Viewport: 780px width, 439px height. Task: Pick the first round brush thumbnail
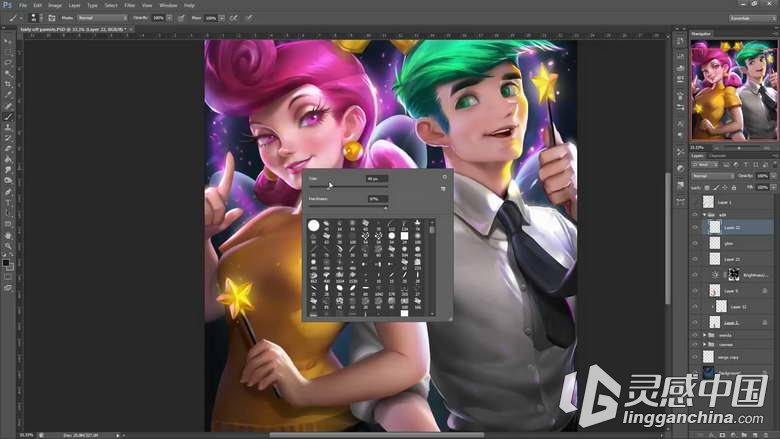pos(313,226)
